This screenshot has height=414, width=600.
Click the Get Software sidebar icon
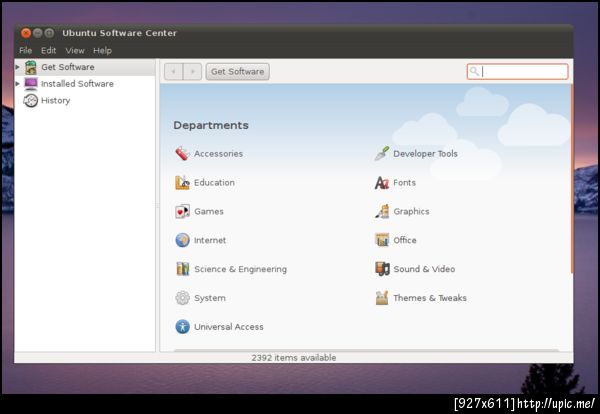31,67
